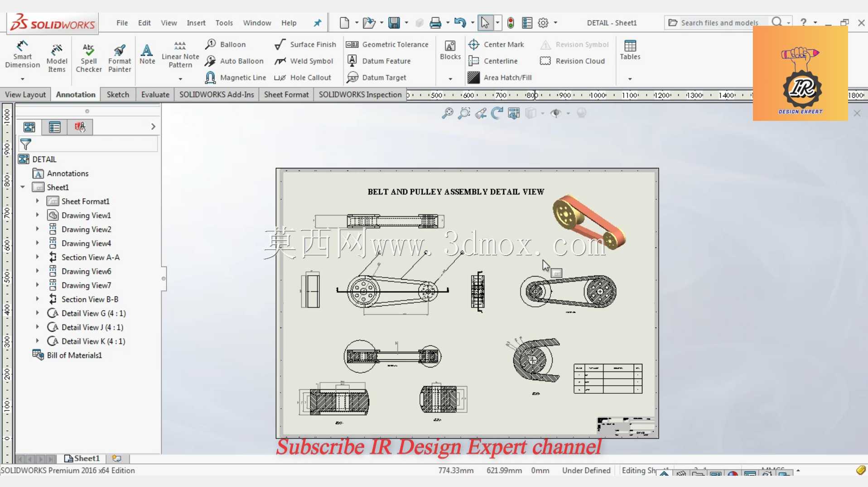Click the filter funnel icon
868x487 pixels.
[26, 144]
